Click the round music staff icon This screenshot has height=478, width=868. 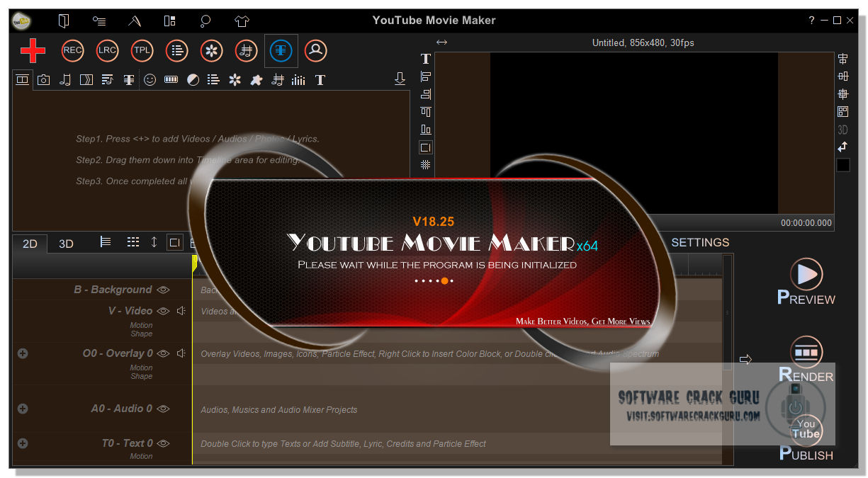(246, 50)
